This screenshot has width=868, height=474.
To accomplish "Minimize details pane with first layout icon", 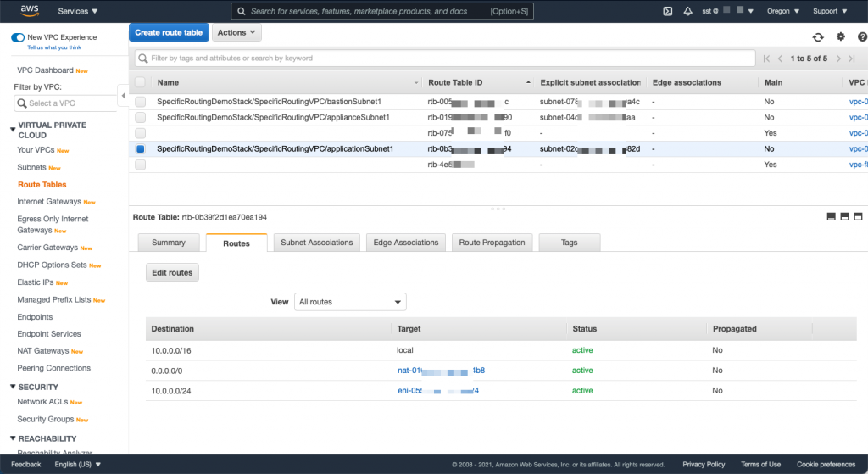I will point(831,216).
